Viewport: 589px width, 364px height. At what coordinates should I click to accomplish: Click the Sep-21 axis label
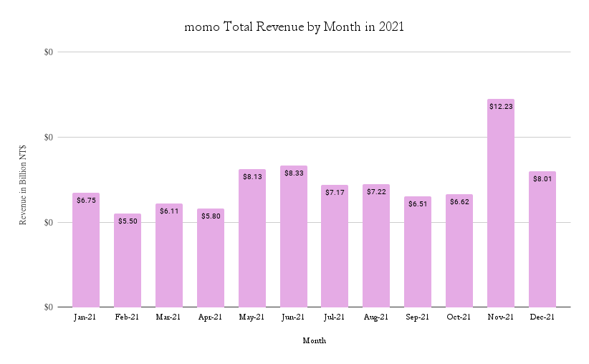[x=417, y=317]
